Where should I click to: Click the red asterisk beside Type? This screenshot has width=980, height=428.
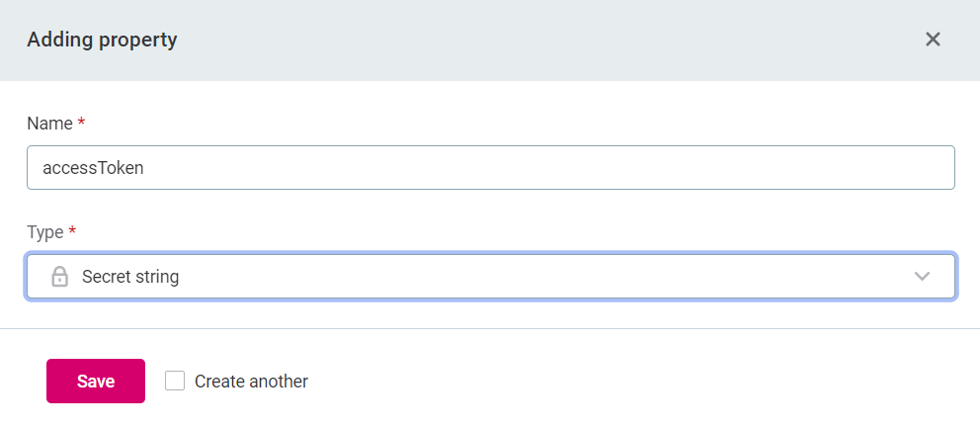72,231
